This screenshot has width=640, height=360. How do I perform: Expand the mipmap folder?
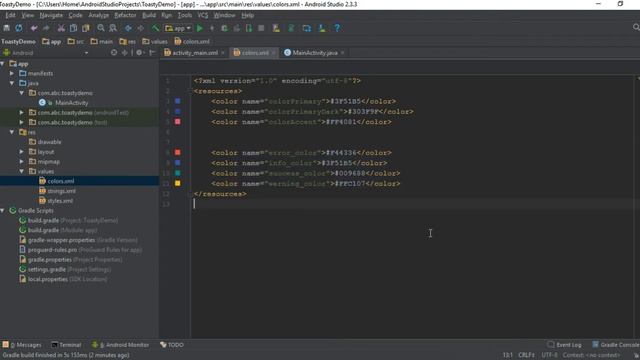(x=22, y=162)
